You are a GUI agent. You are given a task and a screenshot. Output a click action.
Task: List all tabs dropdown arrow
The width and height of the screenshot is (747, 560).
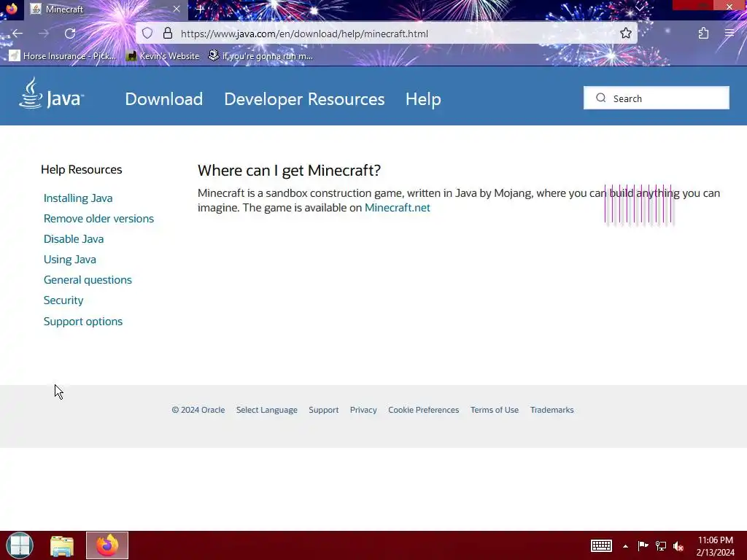click(640, 7)
